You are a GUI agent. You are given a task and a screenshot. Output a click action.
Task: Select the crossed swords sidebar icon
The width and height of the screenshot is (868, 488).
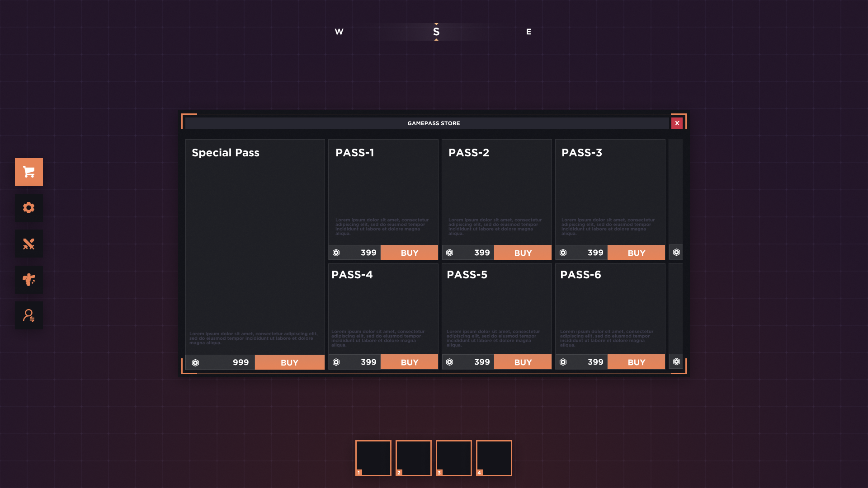29,244
